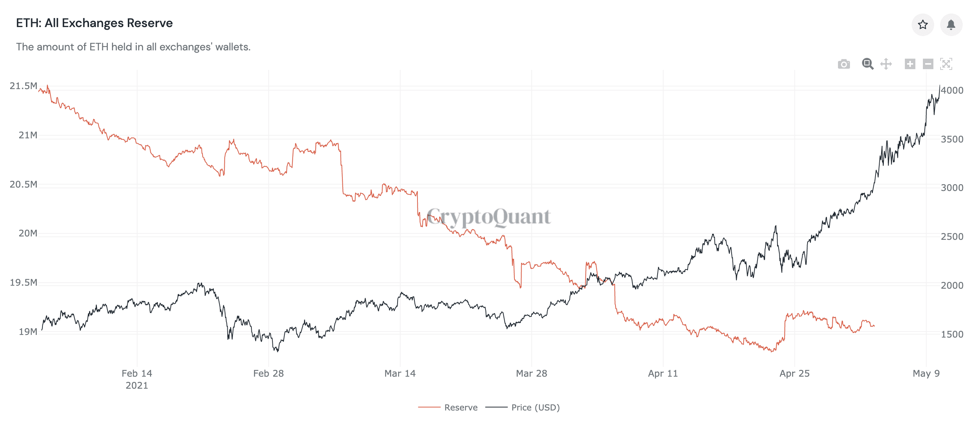The width and height of the screenshot is (980, 421).
Task: Click the black Price legend line
Action: (x=496, y=407)
